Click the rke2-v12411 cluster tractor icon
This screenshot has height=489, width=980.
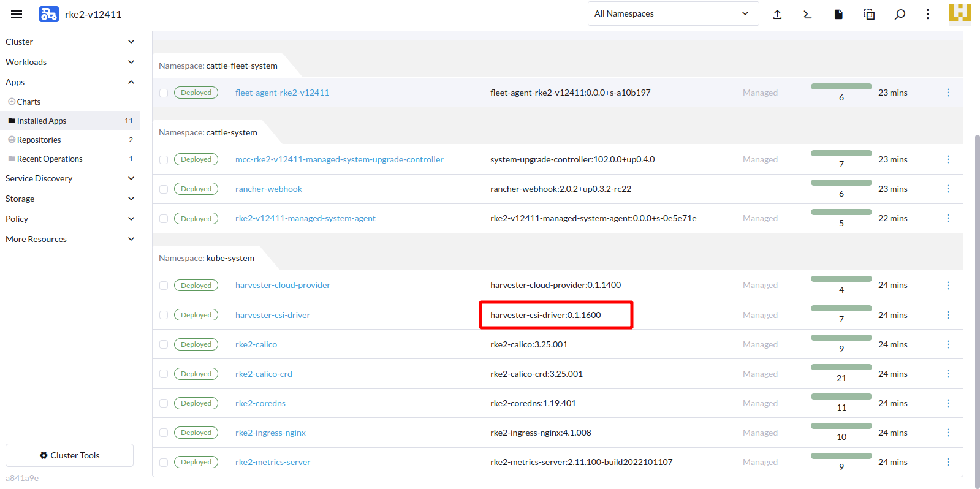[49, 14]
